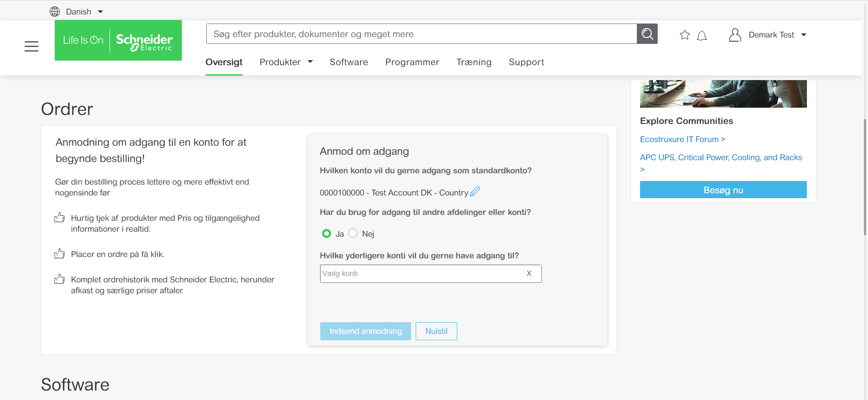Open the Support menu item

pos(526,62)
